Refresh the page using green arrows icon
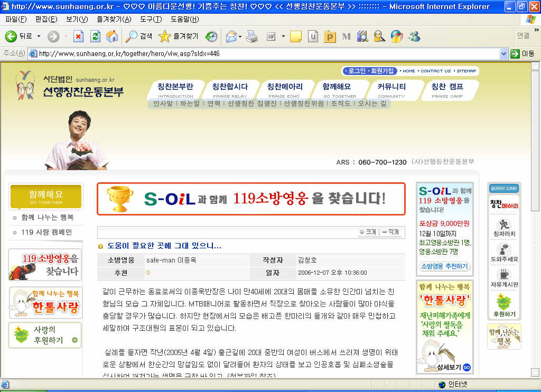The width and height of the screenshot is (541, 392). 95,36
